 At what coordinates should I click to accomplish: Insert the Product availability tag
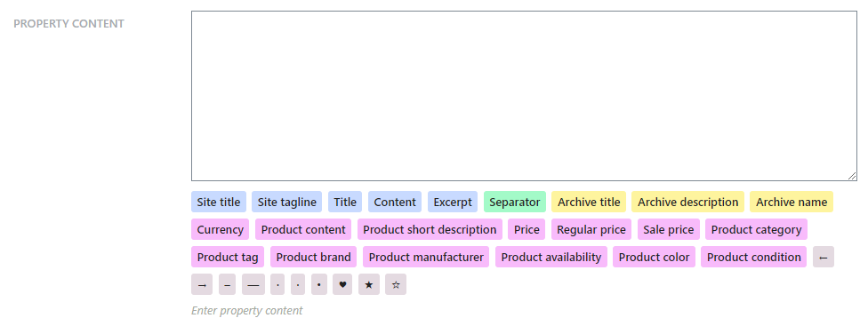[x=551, y=257]
